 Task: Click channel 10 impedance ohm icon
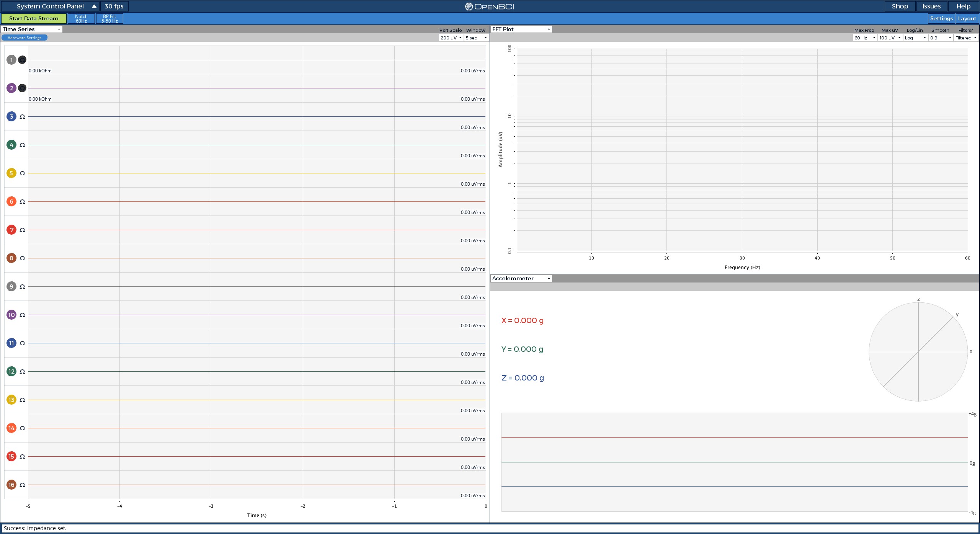click(22, 315)
